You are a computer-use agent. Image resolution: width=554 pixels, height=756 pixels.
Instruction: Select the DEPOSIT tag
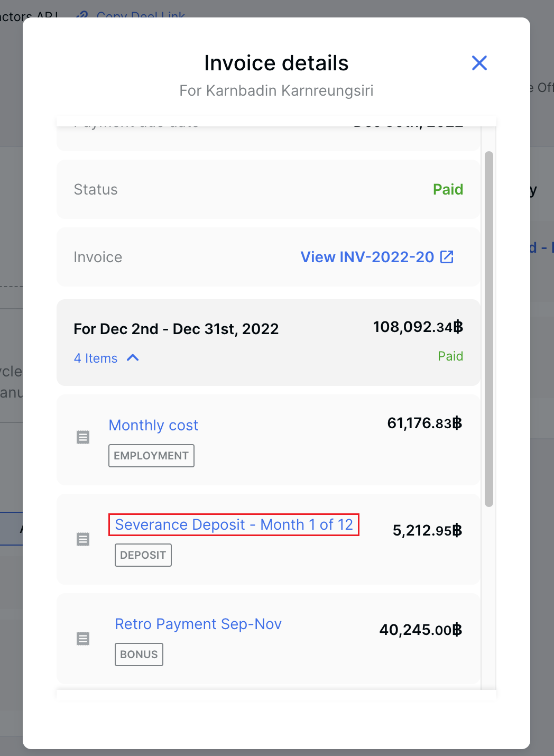point(143,555)
